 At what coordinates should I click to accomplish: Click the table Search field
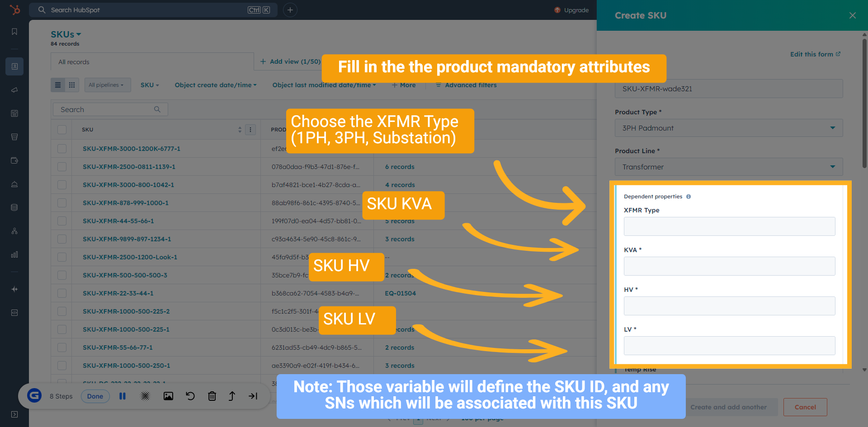[x=110, y=109]
